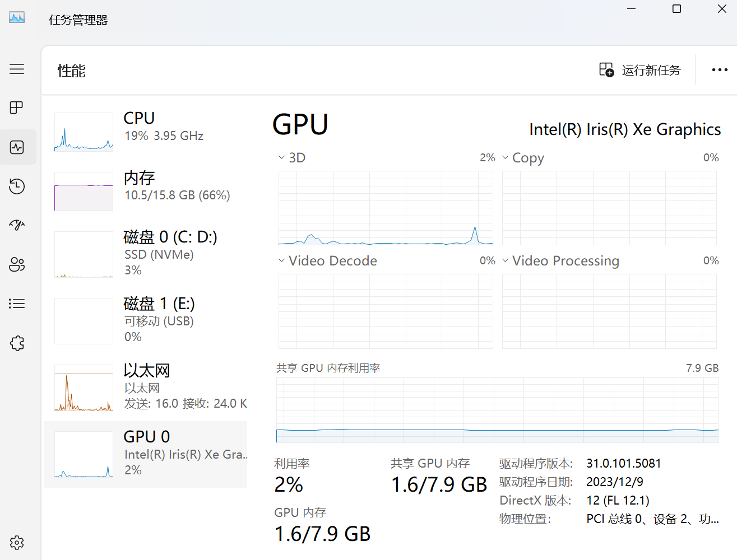Click the 利用率 2% value
Image resolution: width=737 pixels, height=560 pixels.
(289, 484)
